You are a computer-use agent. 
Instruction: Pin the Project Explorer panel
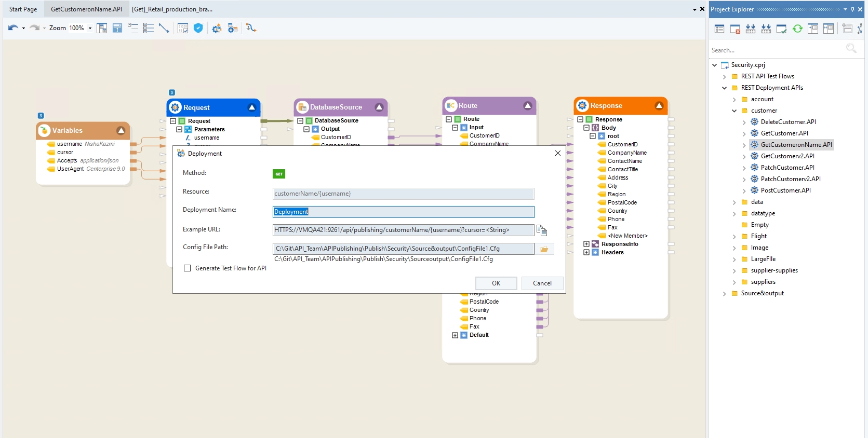[852, 9]
